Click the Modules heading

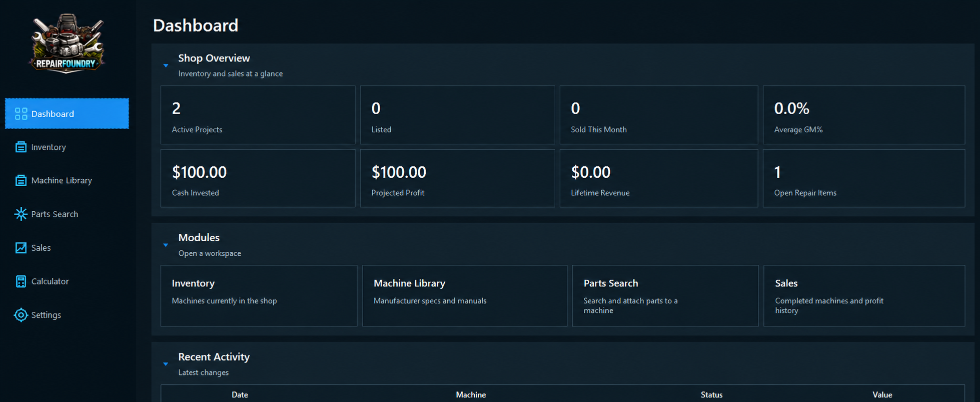[199, 237]
